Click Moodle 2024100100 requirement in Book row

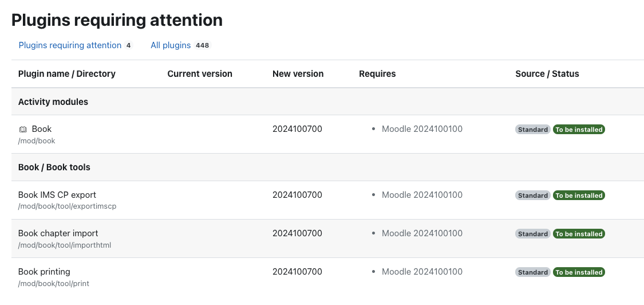pos(422,129)
